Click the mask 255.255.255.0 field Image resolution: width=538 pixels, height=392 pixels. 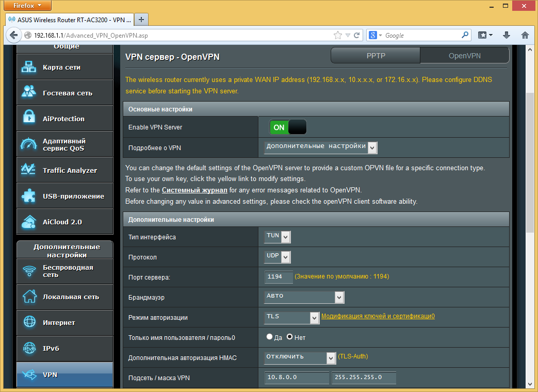364,378
